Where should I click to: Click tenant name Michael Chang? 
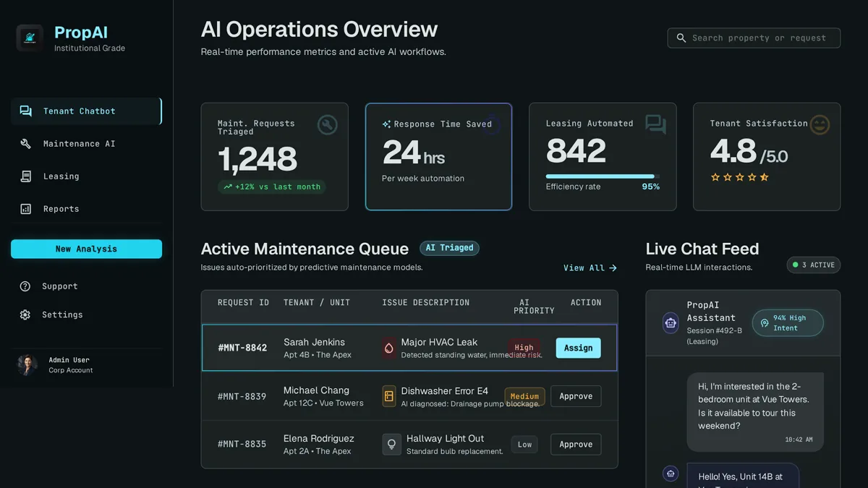pos(316,390)
